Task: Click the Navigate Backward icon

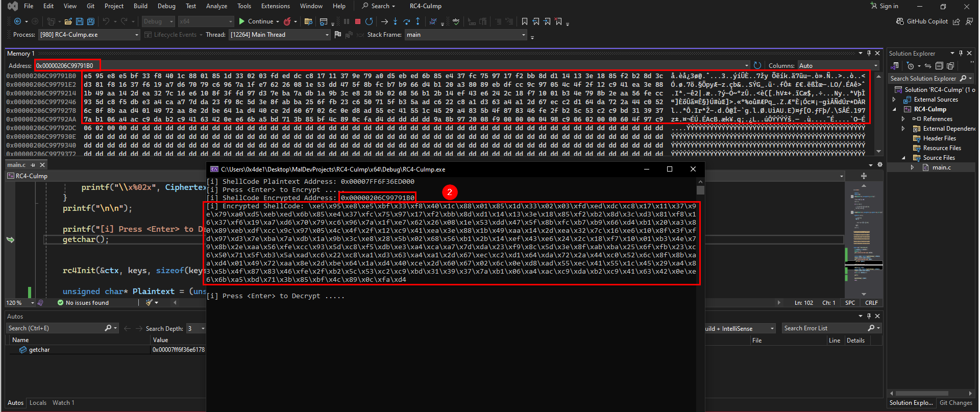Action: pyautogui.click(x=18, y=21)
